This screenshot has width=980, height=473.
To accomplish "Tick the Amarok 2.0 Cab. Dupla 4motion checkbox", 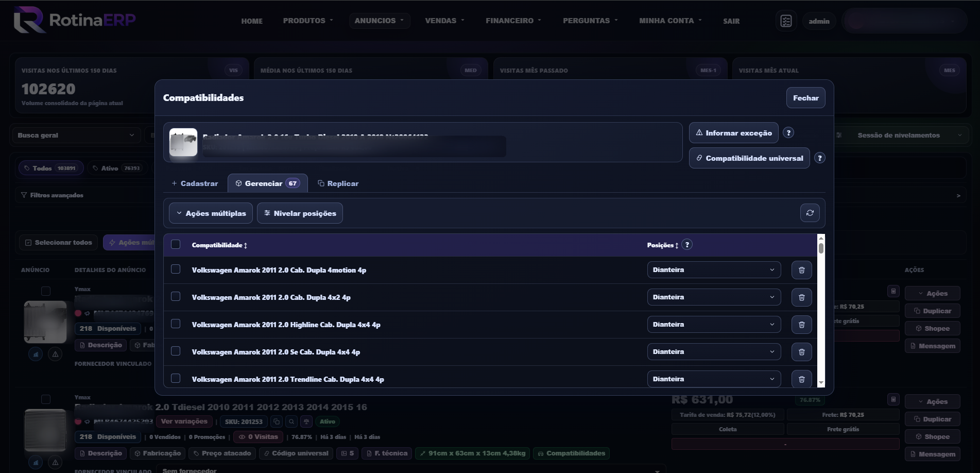I will 176,269.
